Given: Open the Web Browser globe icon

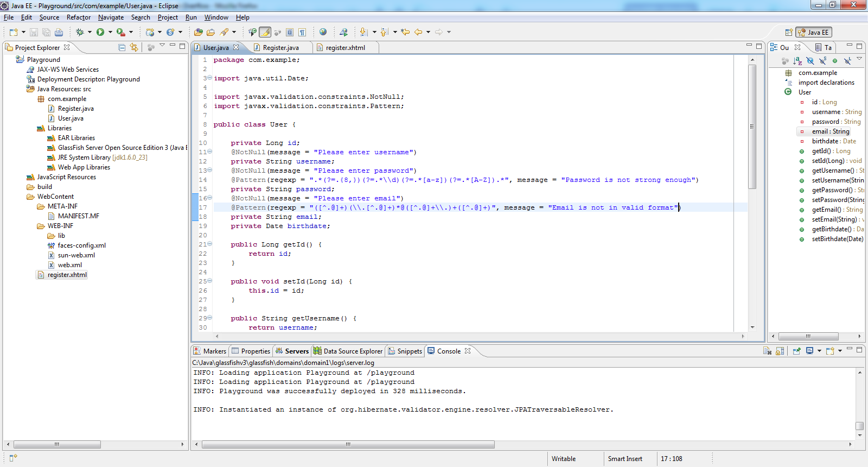Looking at the screenshot, I should point(323,32).
